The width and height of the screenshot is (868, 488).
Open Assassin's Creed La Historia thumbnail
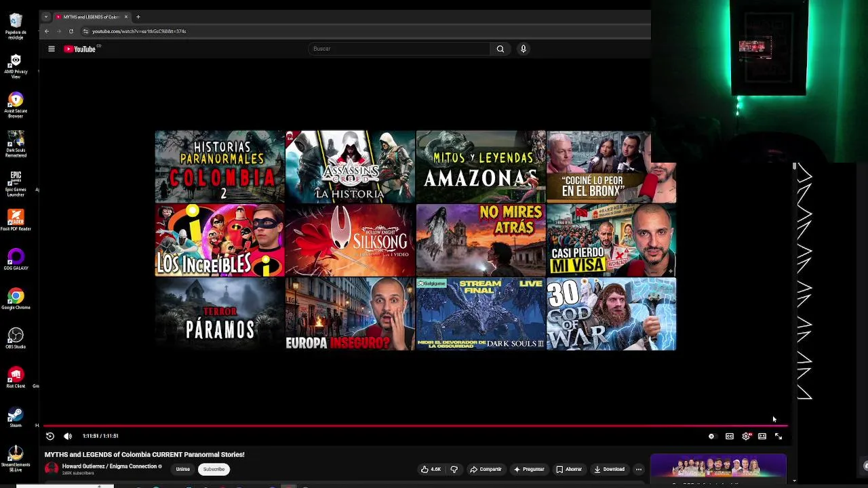pyautogui.click(x=350, y=167)
